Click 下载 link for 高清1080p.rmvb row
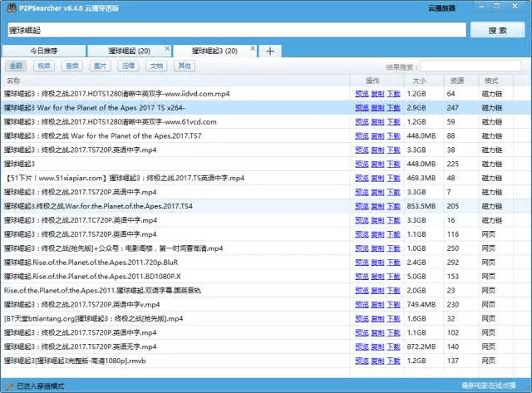Screen dimensions: 532x393 point(393,361)
